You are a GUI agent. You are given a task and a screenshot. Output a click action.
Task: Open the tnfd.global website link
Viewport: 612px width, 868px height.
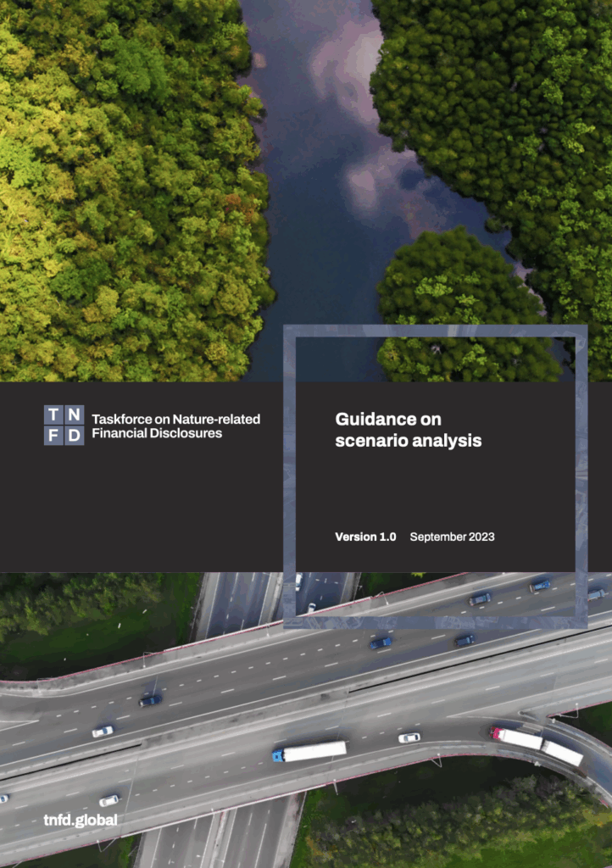point(81,820)
